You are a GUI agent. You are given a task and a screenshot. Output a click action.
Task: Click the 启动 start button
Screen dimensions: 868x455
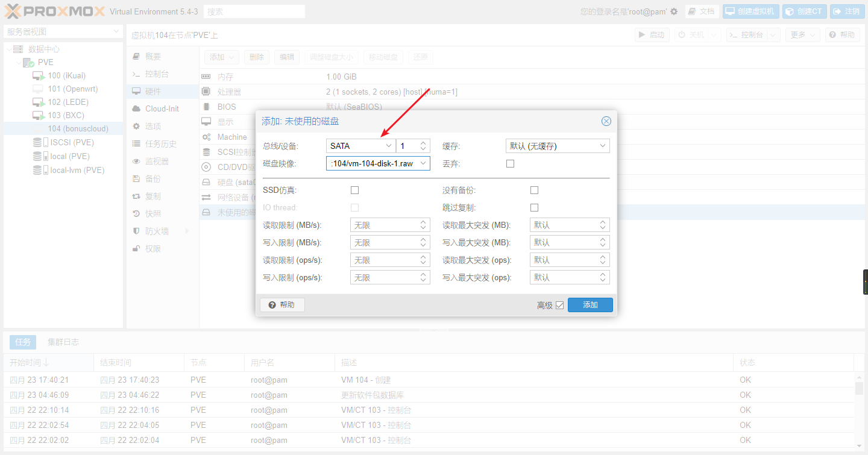click(x=651, y=35)
